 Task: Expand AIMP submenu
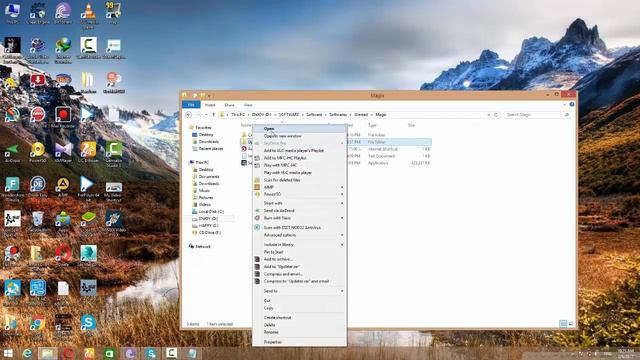tap(300, 187)
